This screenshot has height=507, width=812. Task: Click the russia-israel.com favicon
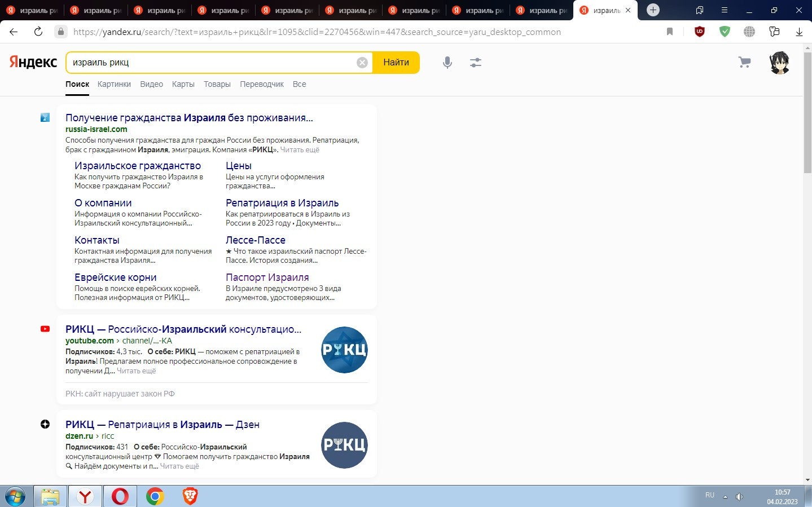point(45,117)
